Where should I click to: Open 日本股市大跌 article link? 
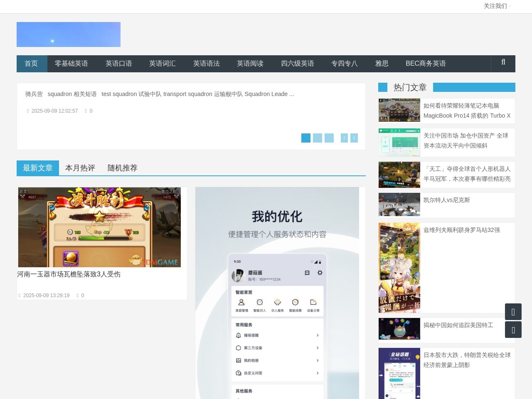[467, 360]
